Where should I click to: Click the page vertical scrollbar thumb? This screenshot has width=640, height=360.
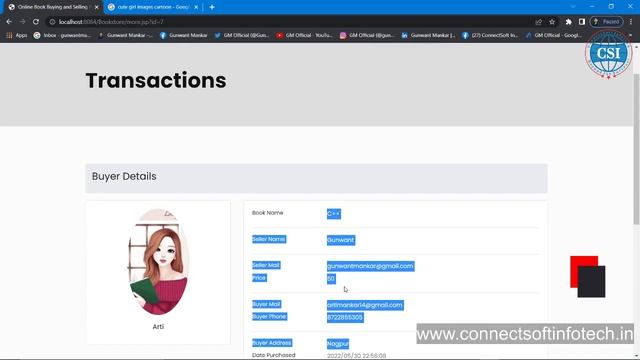(636, 149)
